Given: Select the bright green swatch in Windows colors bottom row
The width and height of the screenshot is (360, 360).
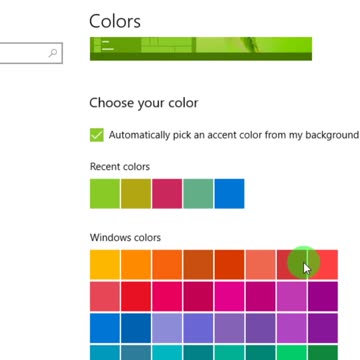Looking at the screenshot, I should pos(292,352).
